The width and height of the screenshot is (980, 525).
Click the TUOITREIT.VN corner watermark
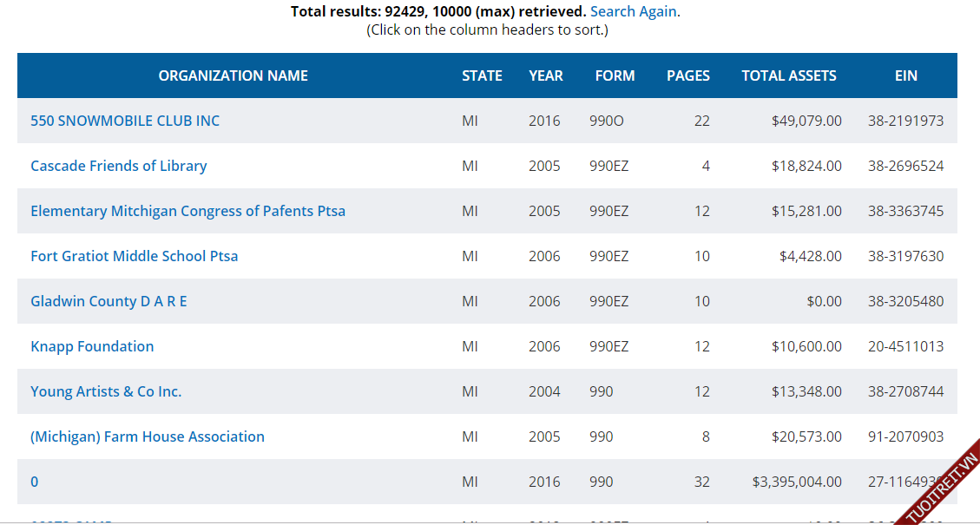pos(943,488)
